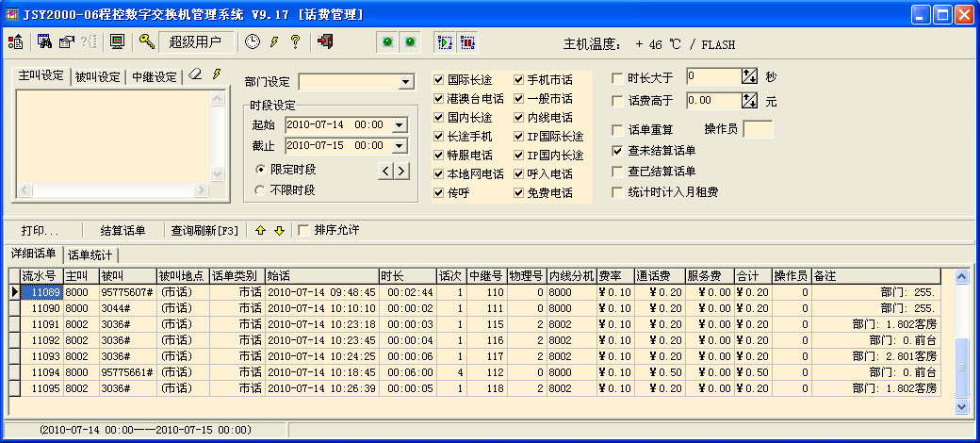Open the 截止 date dropdown
This screenshot has height=443, width=980.
click(x=399, y=146)
